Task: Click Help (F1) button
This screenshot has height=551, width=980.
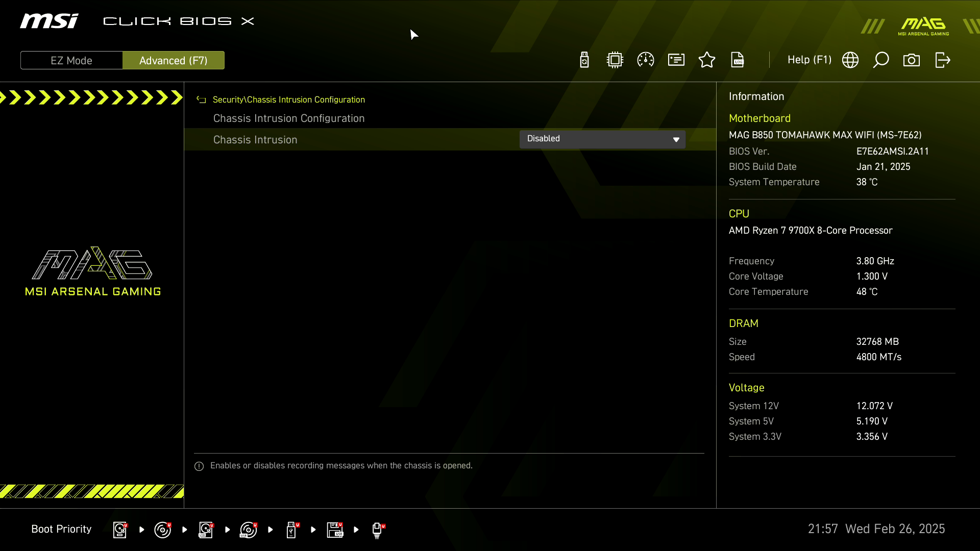Action: (810, 60)
